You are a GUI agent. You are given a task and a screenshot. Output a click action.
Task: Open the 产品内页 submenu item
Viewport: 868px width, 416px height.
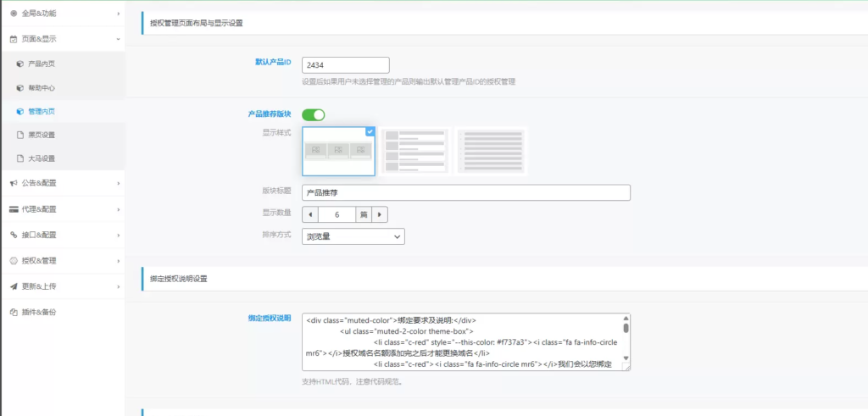[x=63, y=64]
